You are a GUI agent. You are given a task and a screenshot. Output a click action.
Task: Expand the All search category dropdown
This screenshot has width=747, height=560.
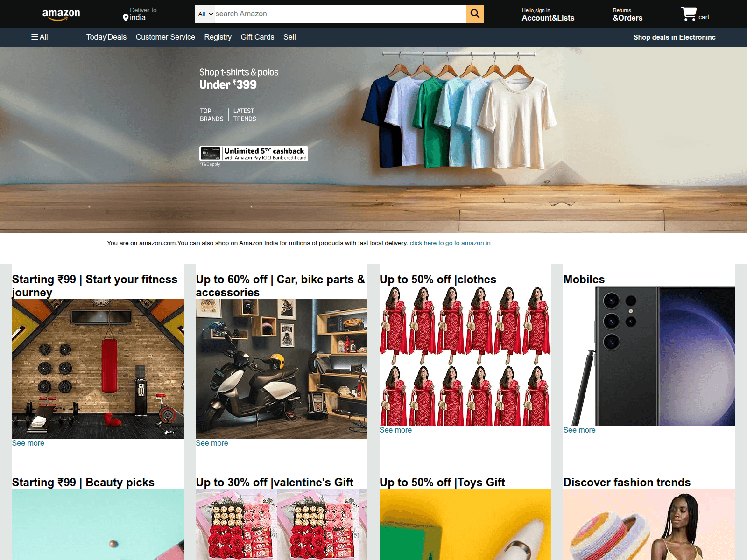coord(205,14)
